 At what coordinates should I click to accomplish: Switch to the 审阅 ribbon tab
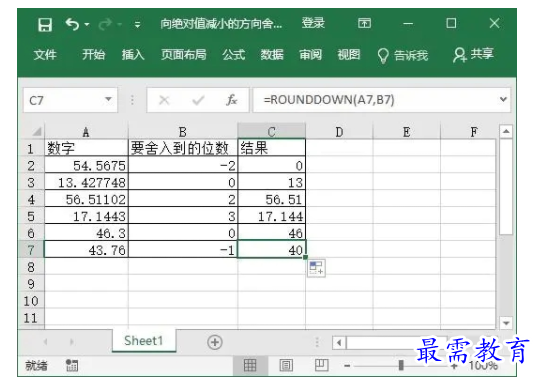click(x=310, y=54)
